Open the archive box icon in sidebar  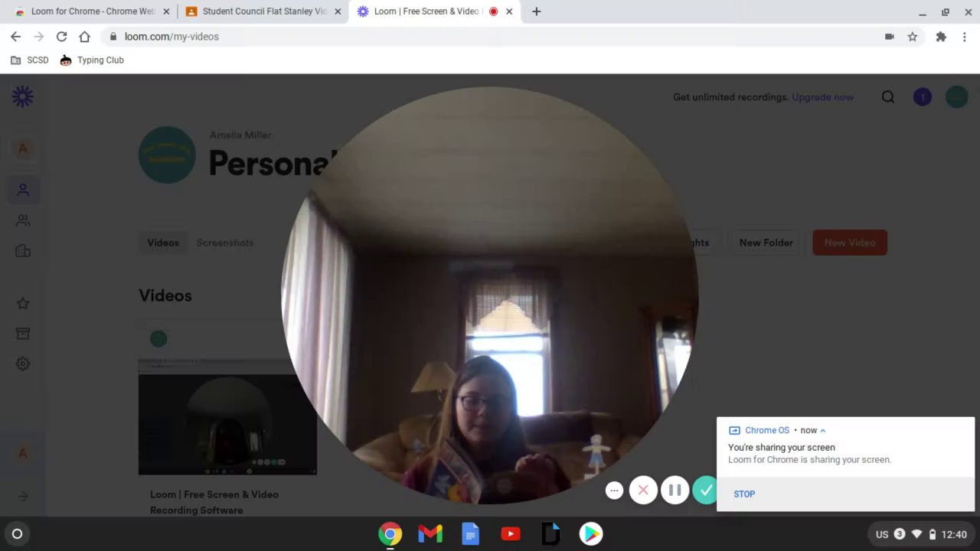click(x=23, y=334)
